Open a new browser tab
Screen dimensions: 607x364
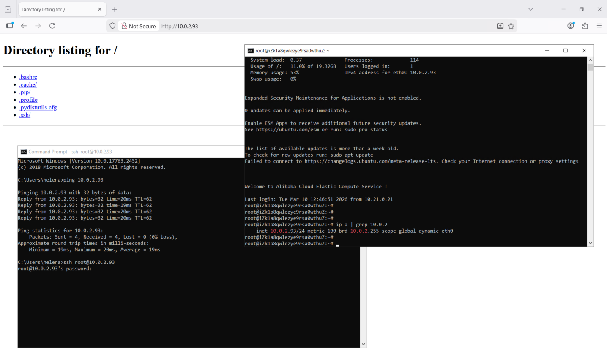tap(115, 9)
